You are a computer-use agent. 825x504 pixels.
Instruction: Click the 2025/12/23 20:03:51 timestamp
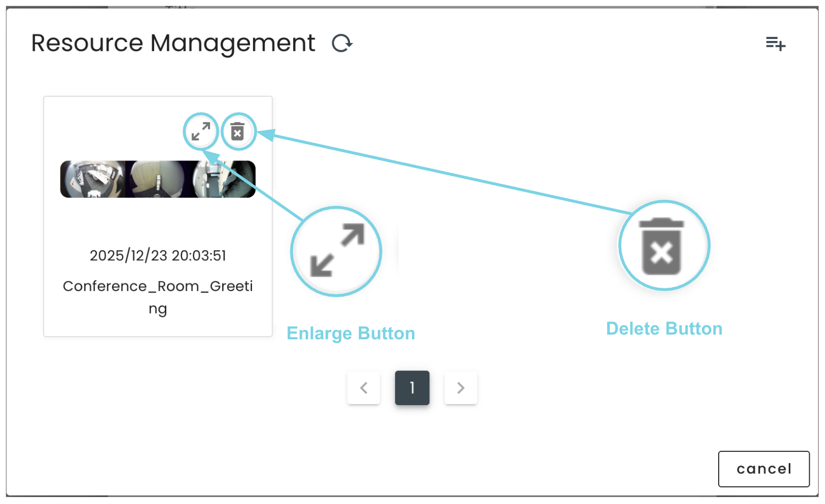coord(158,256)
